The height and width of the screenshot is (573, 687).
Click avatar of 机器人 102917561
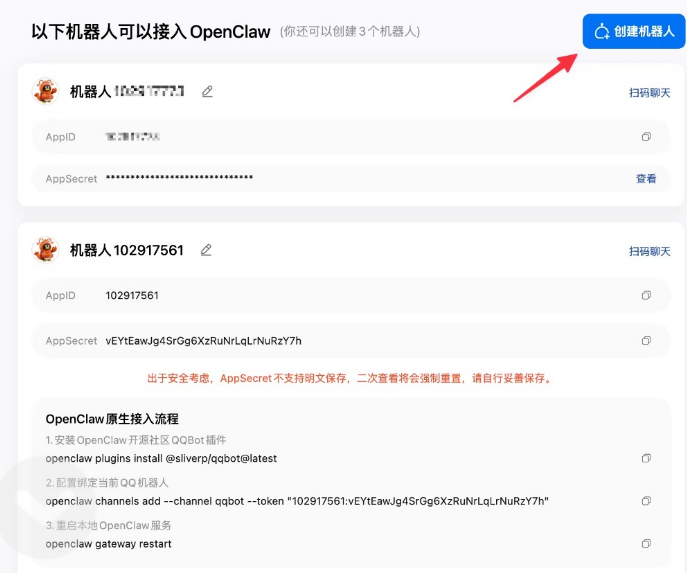(x=46, y=250)
